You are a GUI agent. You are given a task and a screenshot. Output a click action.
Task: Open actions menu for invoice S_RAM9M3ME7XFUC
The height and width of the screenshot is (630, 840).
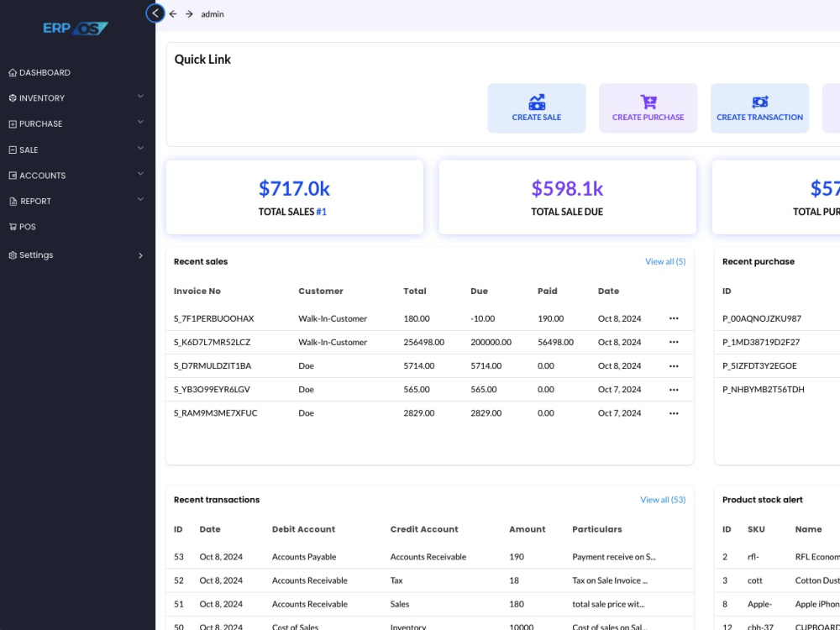(674, 413)
